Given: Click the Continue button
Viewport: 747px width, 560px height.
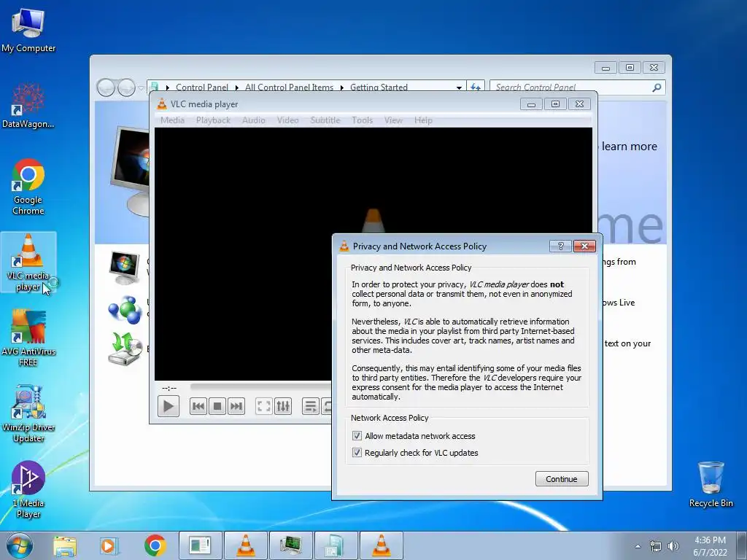Looking at the screenshot, I should tap(562, 479).
